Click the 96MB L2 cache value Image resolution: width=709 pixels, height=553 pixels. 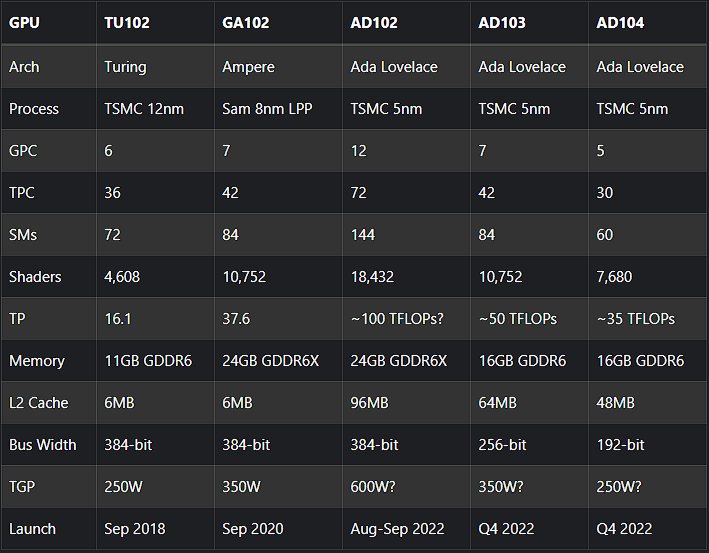click(370, 403)
